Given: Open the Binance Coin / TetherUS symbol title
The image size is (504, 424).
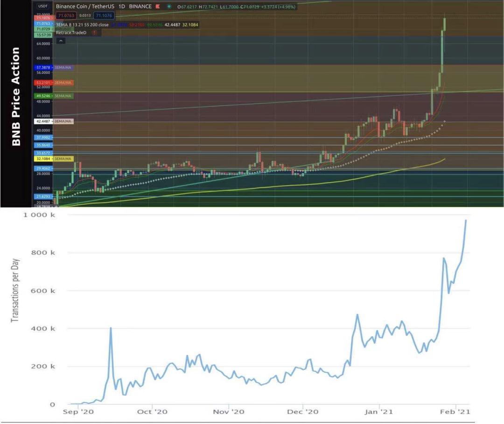Looking at the screenshot, I should (x=85, y=7).
